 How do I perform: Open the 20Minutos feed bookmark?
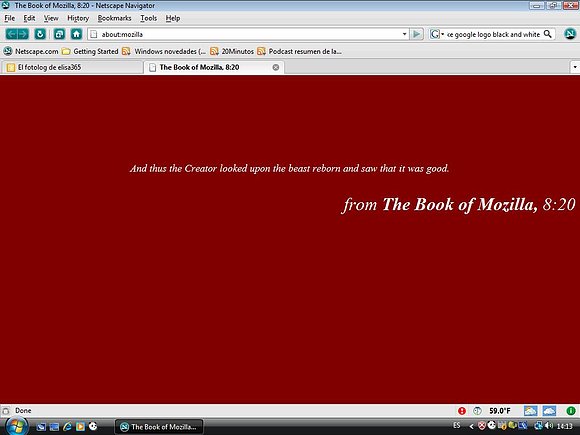point(232,51)
